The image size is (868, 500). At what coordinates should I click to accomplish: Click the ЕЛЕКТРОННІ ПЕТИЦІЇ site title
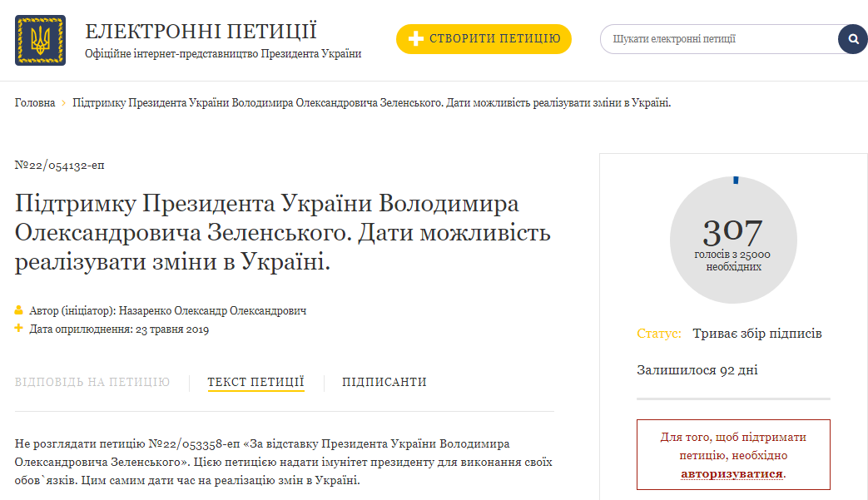pos(201,32)
